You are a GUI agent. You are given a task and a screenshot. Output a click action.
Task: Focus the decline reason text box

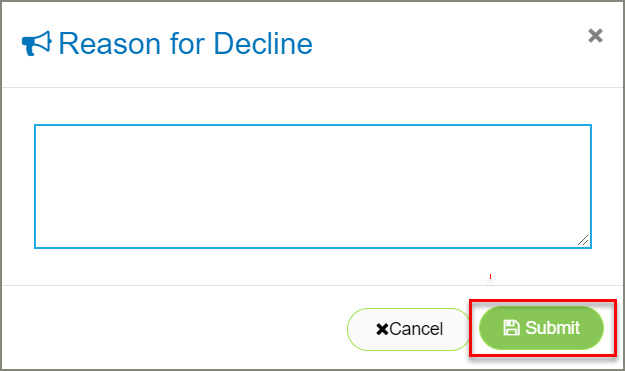(313, 186)
